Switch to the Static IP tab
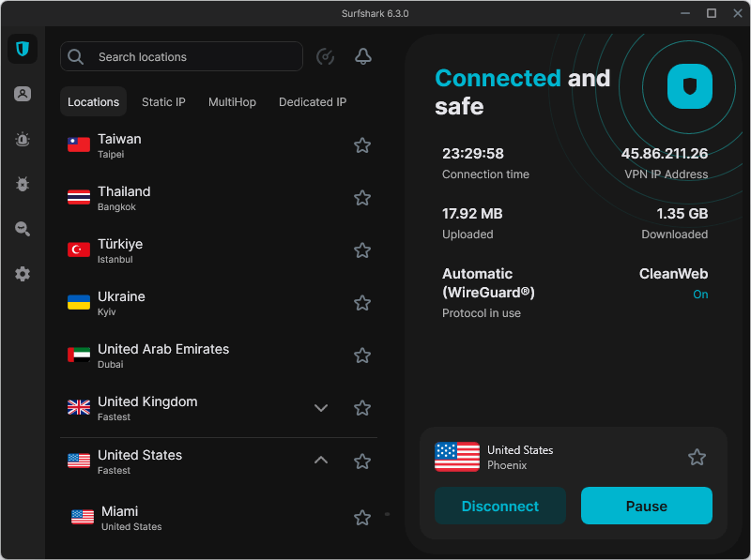The height and width of the screenshot is (560, 751). click(x=163, y=102)
